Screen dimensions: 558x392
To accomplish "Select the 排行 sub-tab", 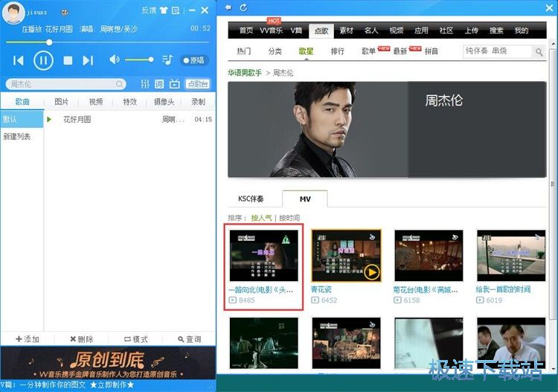I will (337, 51).
